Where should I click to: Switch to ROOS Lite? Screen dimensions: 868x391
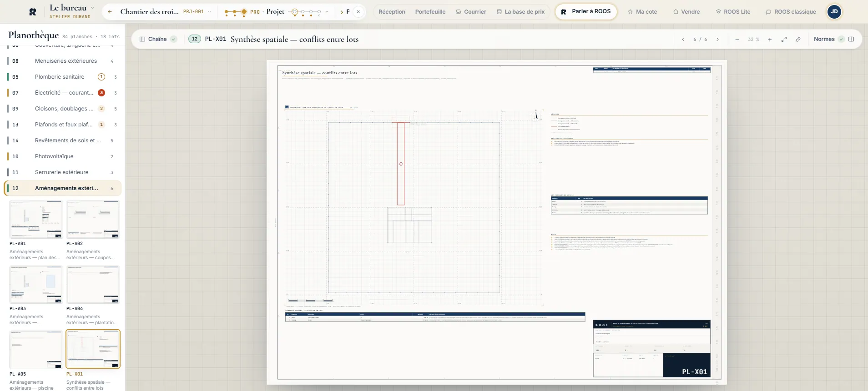[733, 12]
